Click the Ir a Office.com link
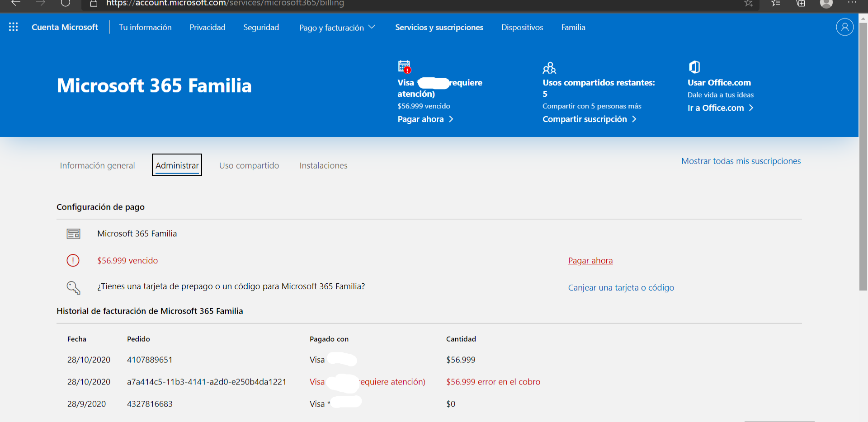Viewport: 868px width, 422px height. coord(716,108)
